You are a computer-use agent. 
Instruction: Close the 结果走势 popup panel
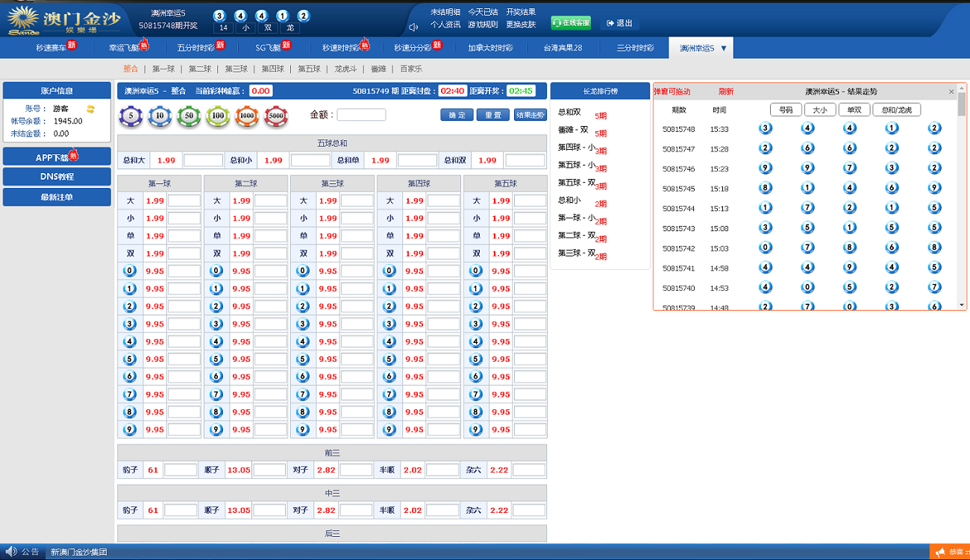(x=951, y=92)
